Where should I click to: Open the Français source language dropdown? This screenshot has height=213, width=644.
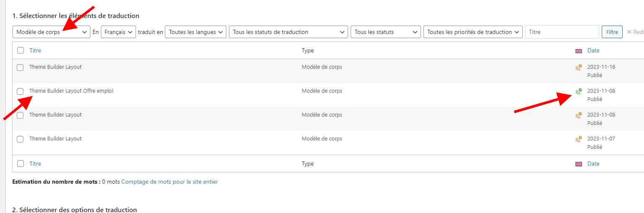pos(118,32)
